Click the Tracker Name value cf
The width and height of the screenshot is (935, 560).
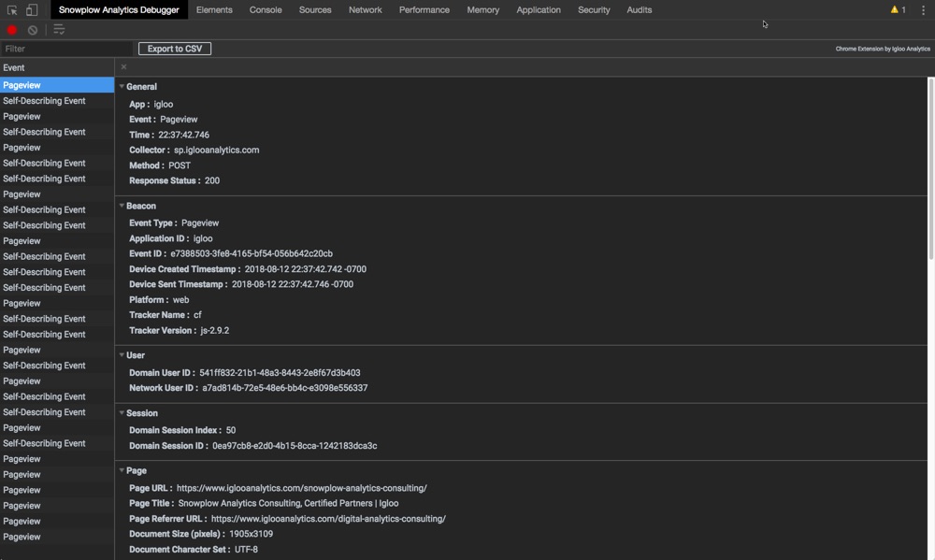(197, 315)
